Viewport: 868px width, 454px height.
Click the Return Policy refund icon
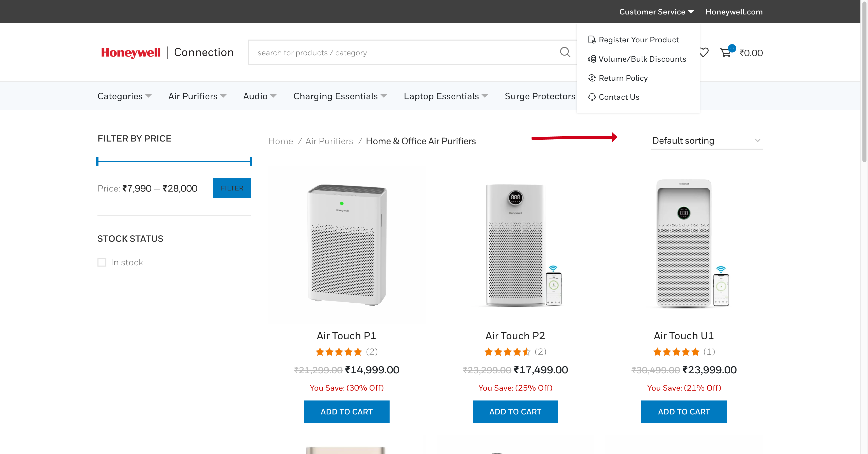tap(592, 78)
